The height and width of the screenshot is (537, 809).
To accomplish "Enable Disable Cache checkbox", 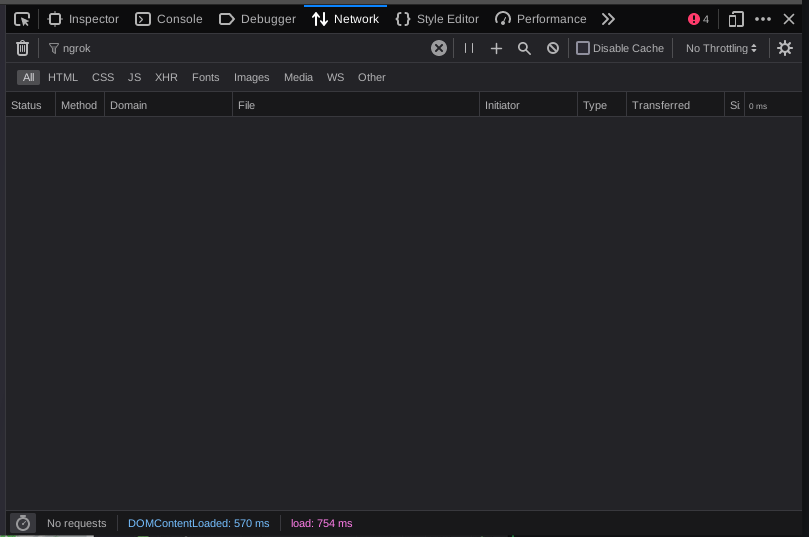I will (583, 48).
